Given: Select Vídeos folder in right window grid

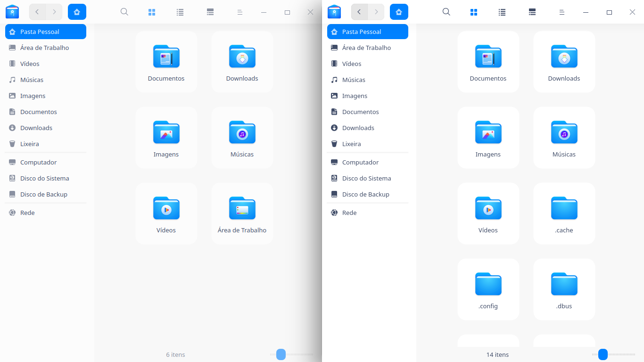Looking at the screenshot, I should [x=488, y=214].
